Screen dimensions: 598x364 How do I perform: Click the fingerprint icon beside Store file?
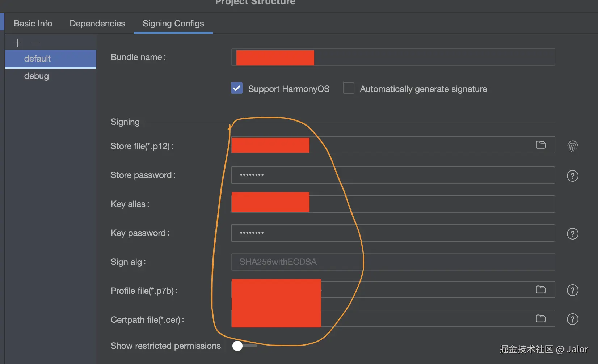click(x=572, y=146)
